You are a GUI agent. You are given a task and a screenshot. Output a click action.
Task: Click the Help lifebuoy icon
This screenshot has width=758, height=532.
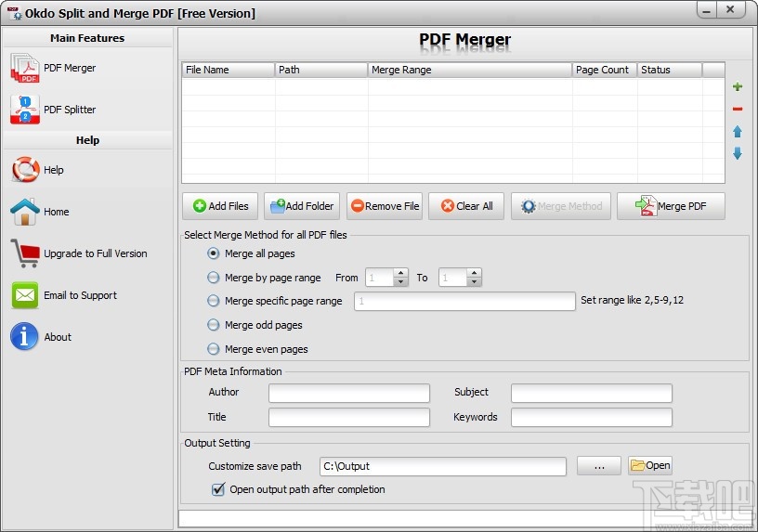tap(25, 170)
